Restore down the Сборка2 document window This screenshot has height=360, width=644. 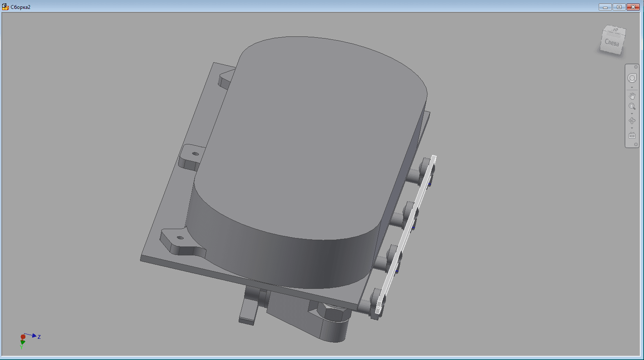point(619,7)
